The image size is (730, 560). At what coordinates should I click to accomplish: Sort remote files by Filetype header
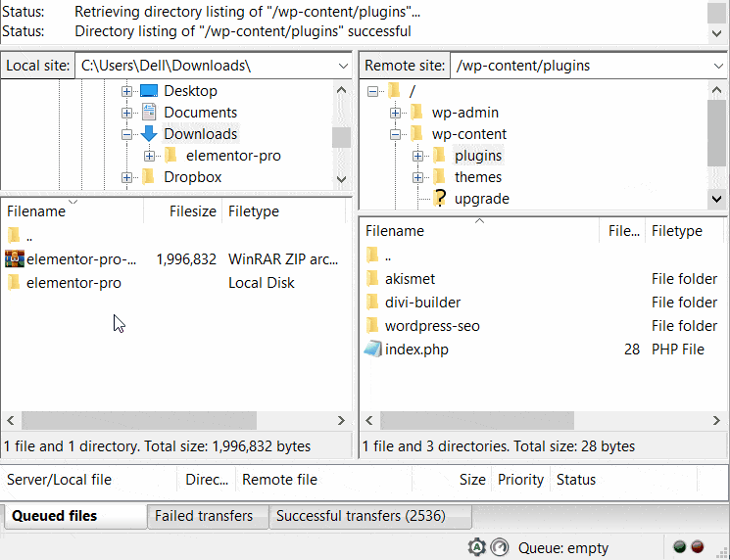[686, 231]
